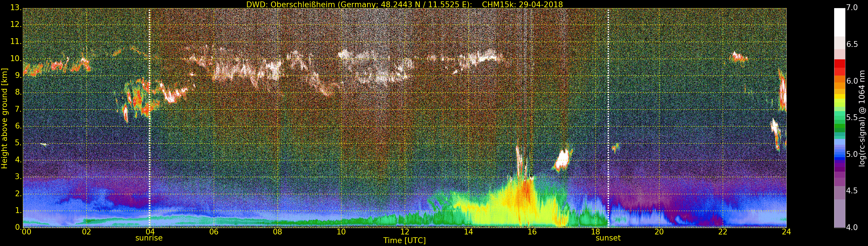Image resolution: width=868 pixels, height=246 pixels.
Task: Click the '06' tick on the time axis
Action: 214,232
